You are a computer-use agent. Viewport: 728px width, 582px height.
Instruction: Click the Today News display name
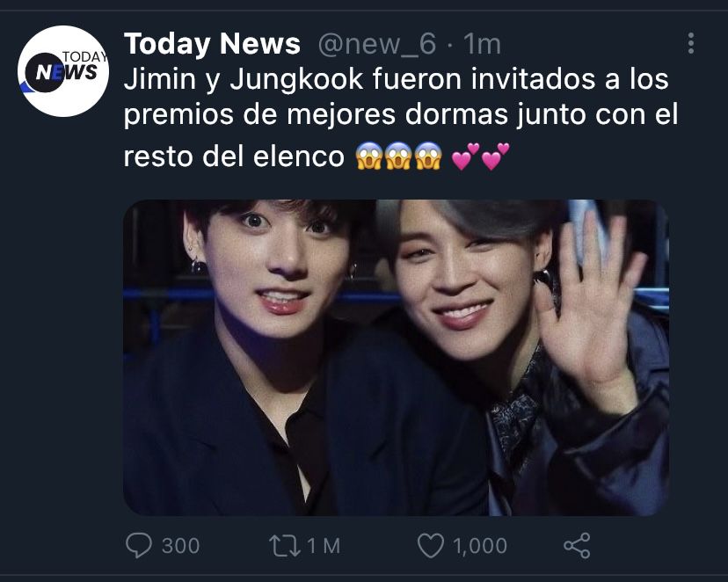tap(212, 44)
